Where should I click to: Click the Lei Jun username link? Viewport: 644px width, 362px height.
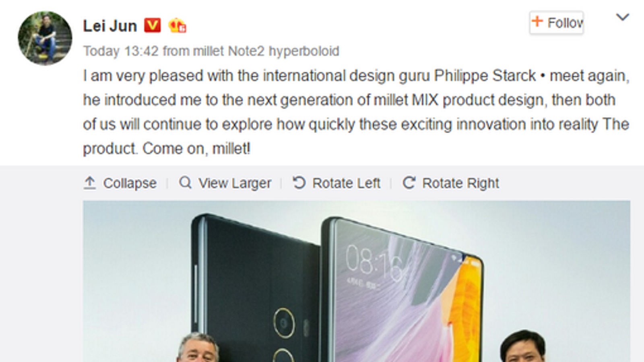coord(110,26)
